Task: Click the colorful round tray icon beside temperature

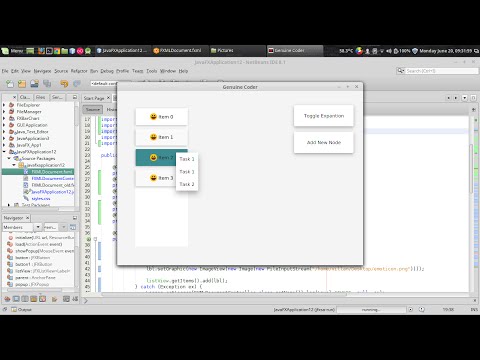Action: tap(359, 51)
